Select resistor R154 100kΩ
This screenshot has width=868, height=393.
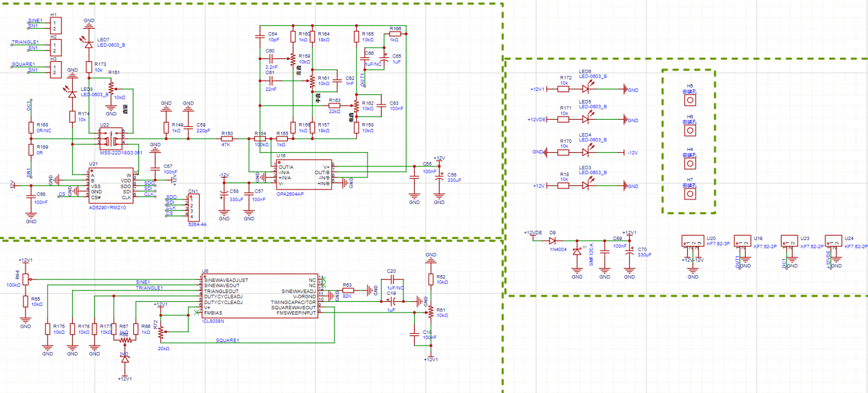point(260,139)
